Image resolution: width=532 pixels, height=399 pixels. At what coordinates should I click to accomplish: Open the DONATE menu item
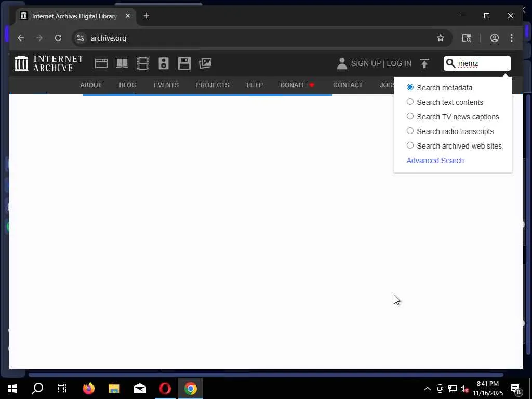297,85
